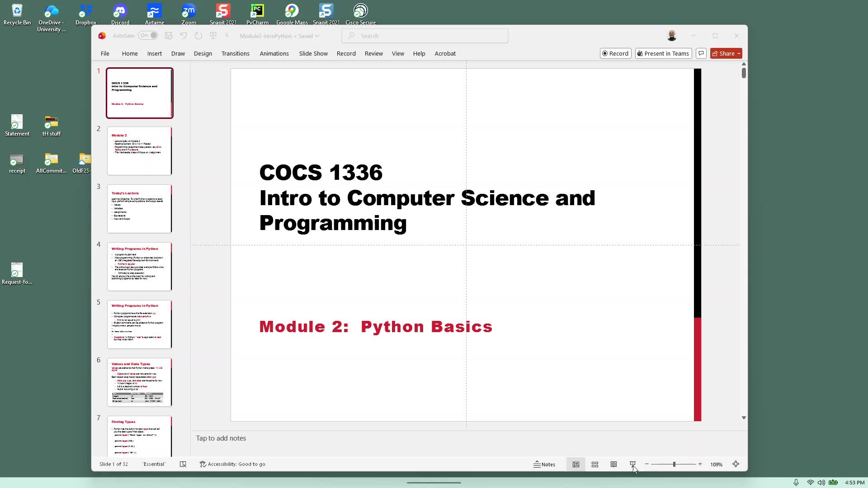Click the Save icon in title bar
Image resolution: width=868 pixels, height=488 pixels.
[169, 36]
